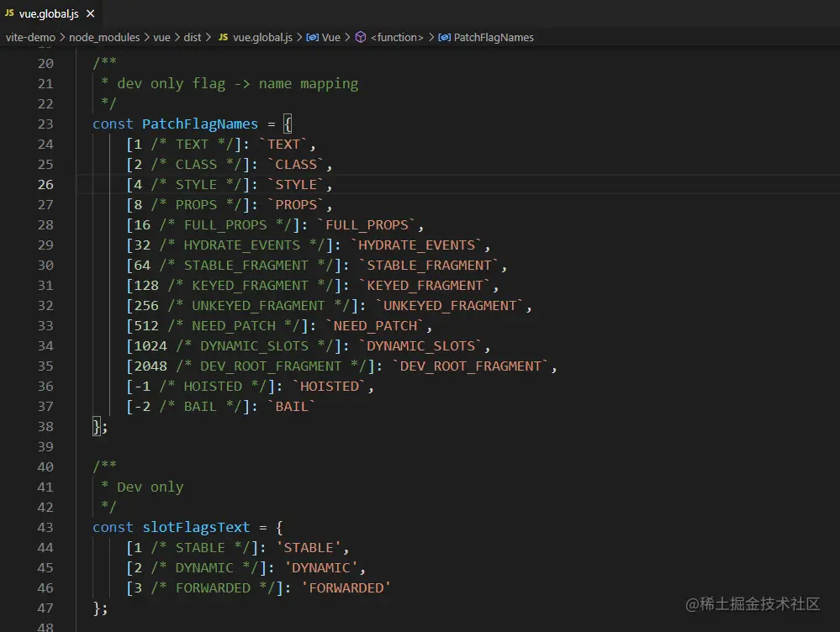Open the vue folder breadcrumb
Image resolution: width=840 pixels, height=632 pixels.
[x=161, y=37]
